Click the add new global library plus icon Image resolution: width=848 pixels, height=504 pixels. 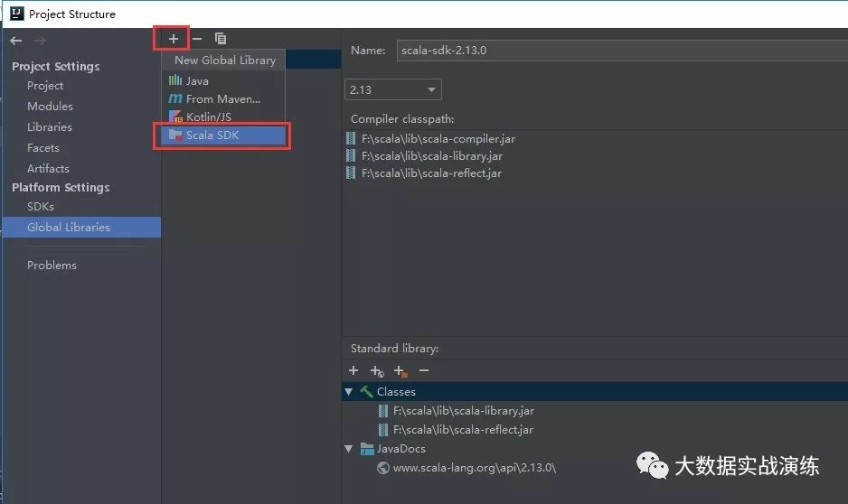[173, 39]
